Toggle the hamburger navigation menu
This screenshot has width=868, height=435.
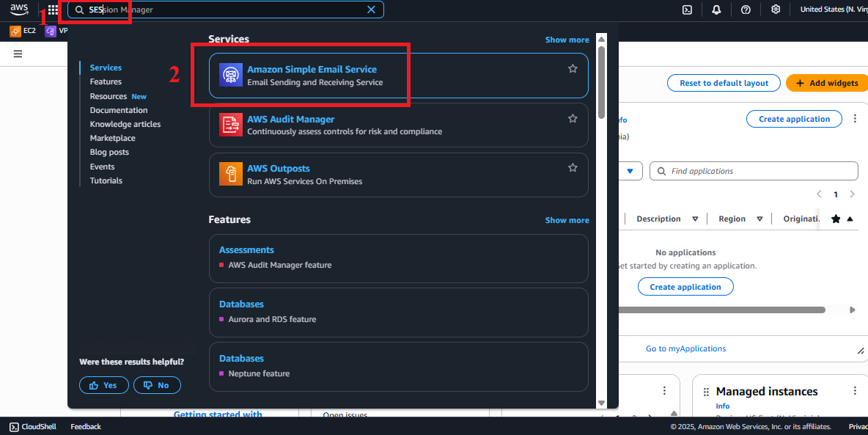click(18, 54)
